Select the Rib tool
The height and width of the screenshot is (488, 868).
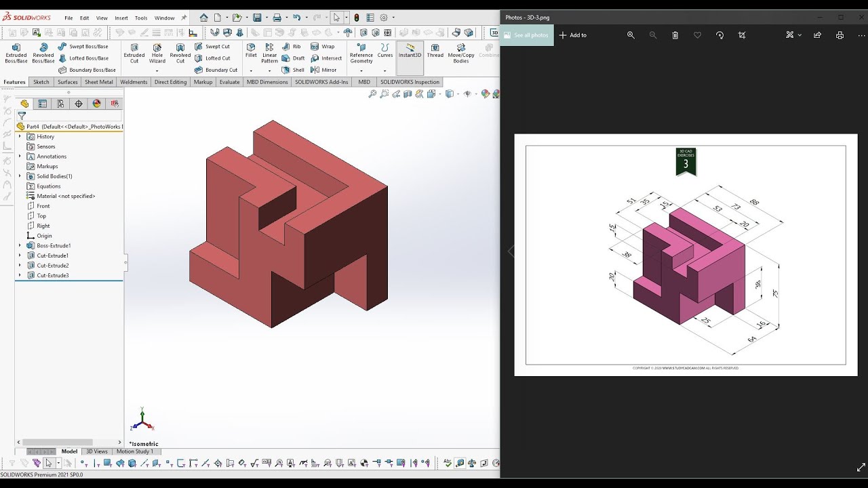(x=292, y=47)
